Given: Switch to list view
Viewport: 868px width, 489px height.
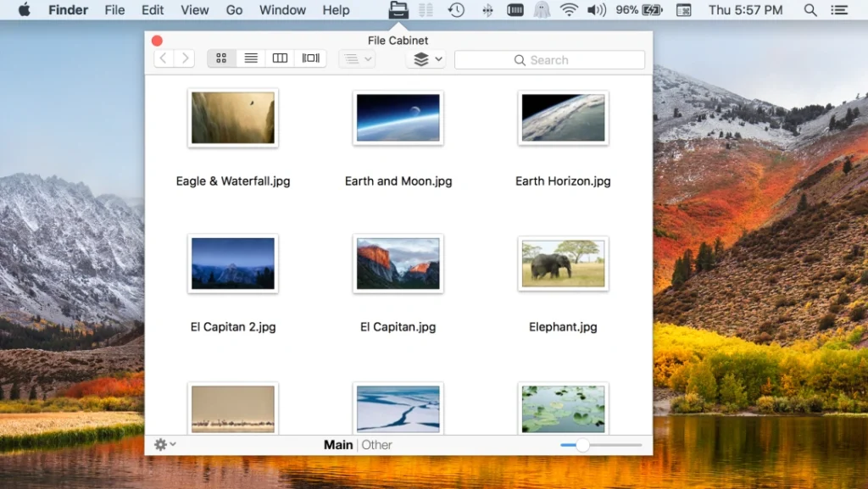Looking at the screenshot, I should point(251,58).
